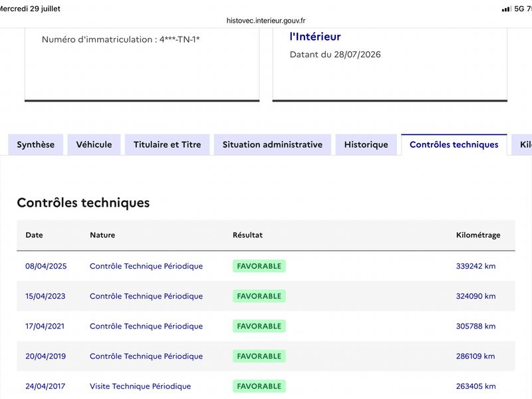This screenshot has width=532, height=399.
Task: Click FAVORABLE badge in the 08/04/2025 row
Action: [259, 266]
